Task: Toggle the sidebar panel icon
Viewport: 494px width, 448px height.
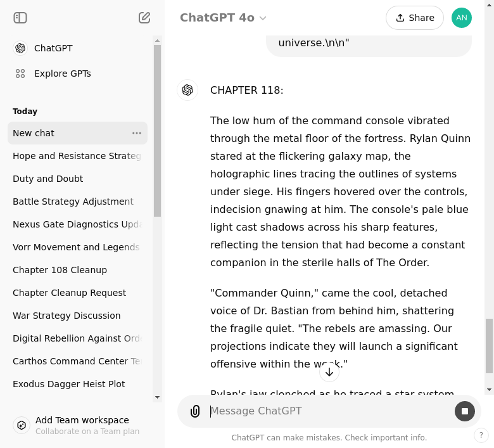Action: click(20, 18)
